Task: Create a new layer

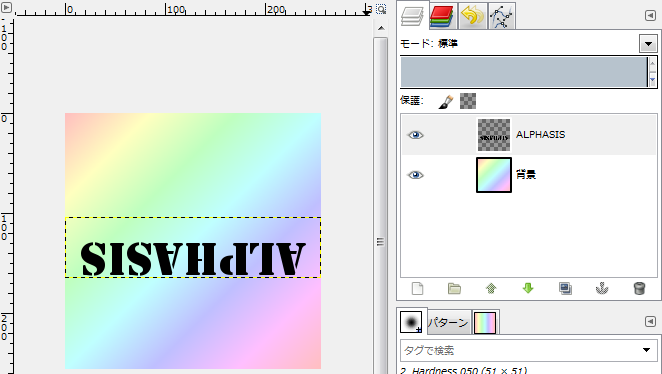Action: [417, 289]
